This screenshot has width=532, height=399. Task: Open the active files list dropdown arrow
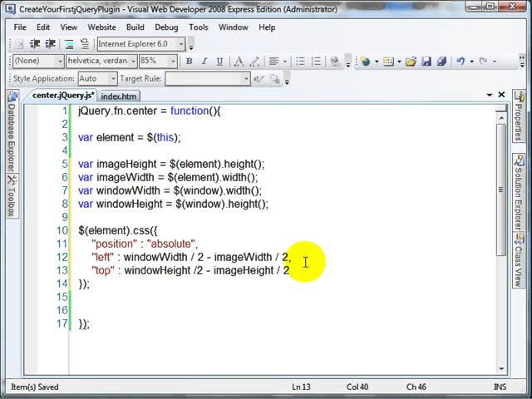coord(490,95)
